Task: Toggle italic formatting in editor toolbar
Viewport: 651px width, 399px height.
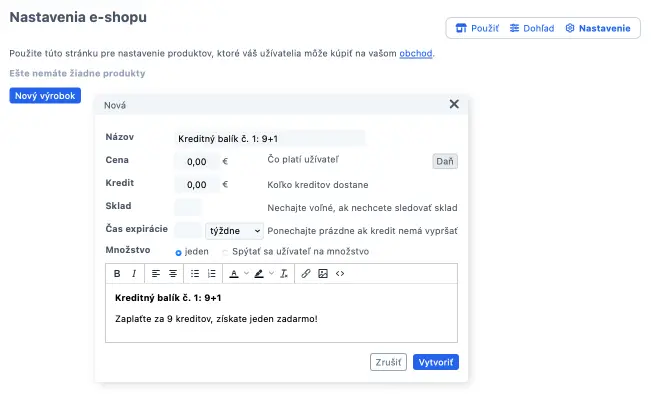Action: point(134,274)
